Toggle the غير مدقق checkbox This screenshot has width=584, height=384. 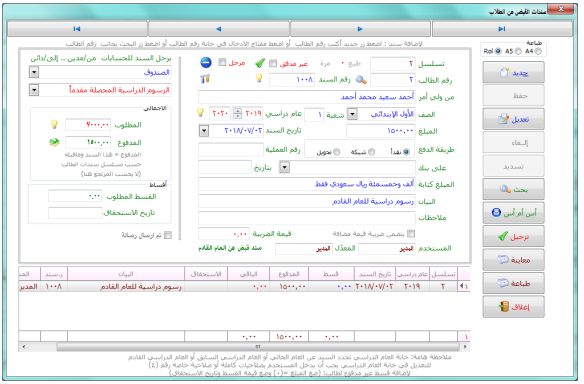pos(273,63)
